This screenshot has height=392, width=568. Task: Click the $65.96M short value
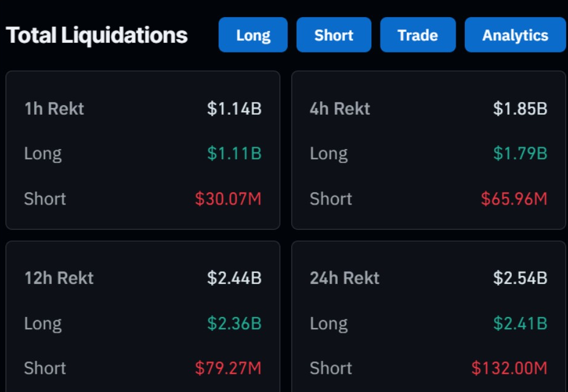[x=514, y=198]
